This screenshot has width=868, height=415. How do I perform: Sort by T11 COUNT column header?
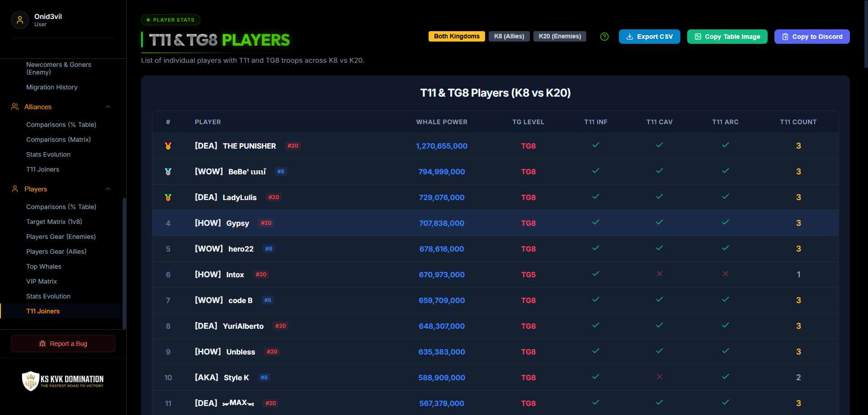(798, 122)
